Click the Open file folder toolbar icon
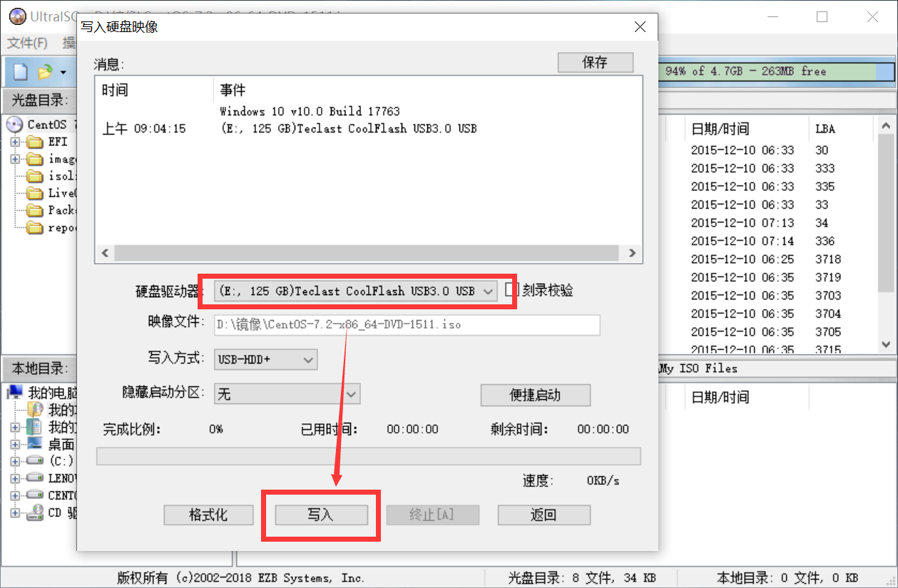Viewport: 898px width, 588px height. point(45,71)
